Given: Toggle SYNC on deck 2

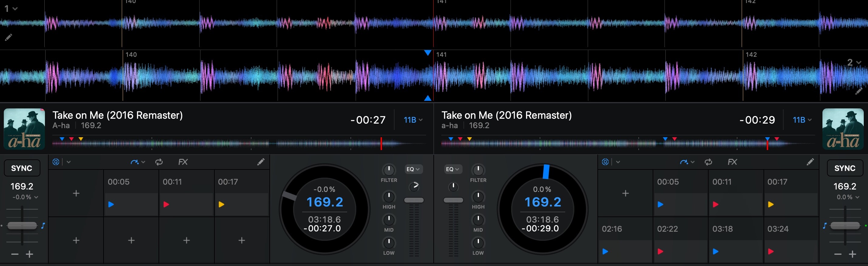Looking at the screenshot, I should tap(845, 168).
